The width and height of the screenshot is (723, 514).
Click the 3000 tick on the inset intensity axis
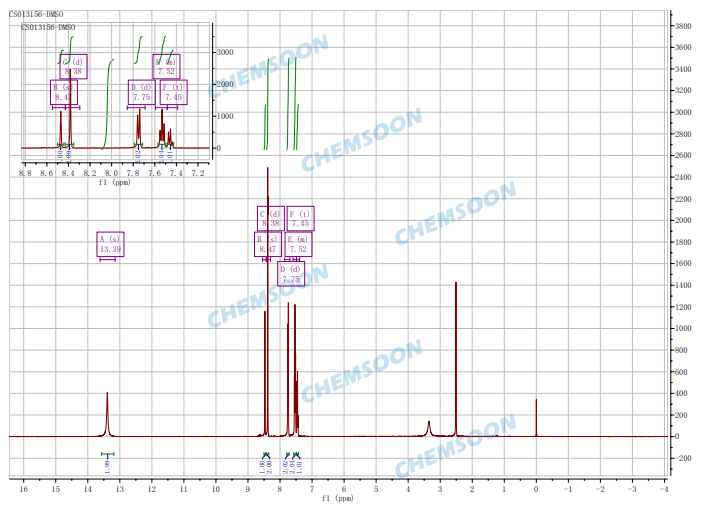point(226,52)
